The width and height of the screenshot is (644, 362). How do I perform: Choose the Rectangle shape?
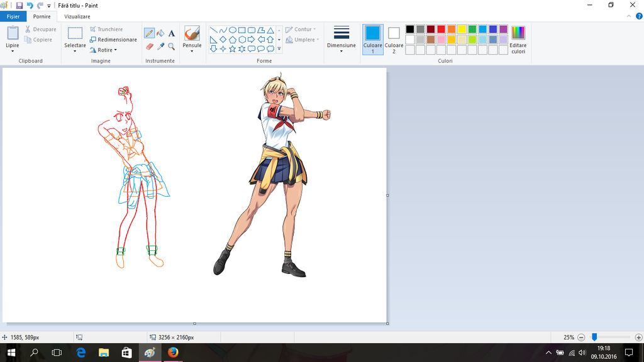click(242, 30)
